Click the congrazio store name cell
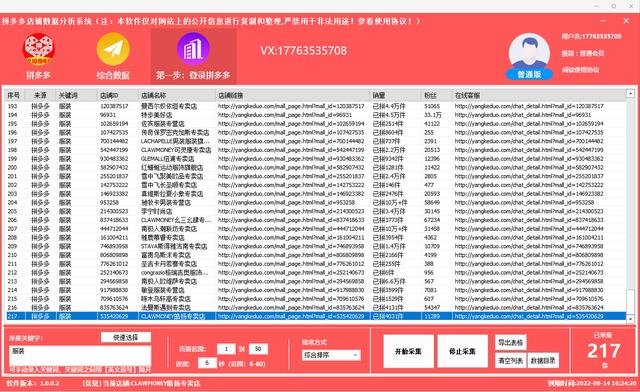Viewport: 640px width, 392px height. point(175,272)
